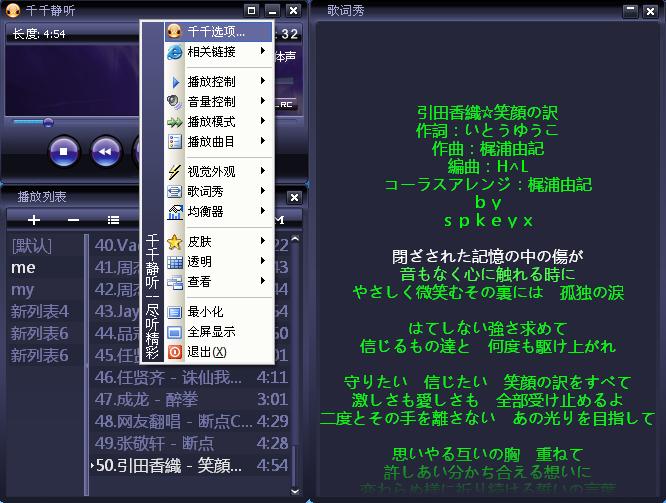
Task: Expand the 均衡器 submenu arrow
Action: [263, 211]
